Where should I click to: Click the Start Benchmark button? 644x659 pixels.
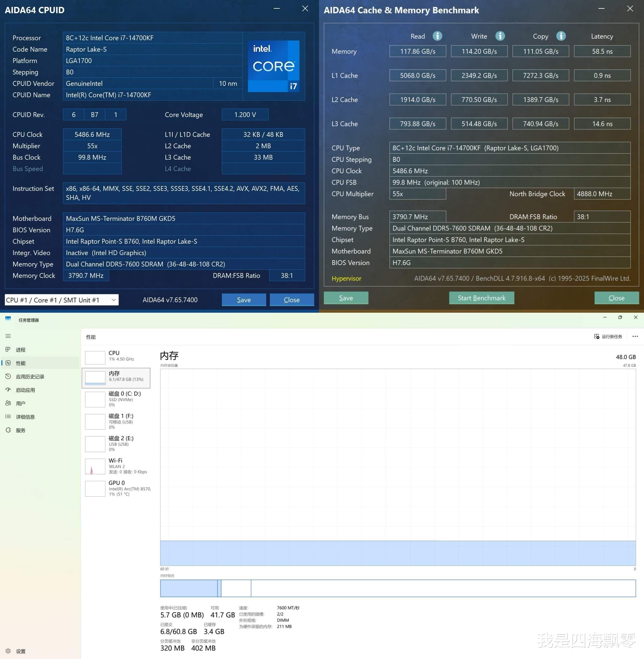click(481, 298)
